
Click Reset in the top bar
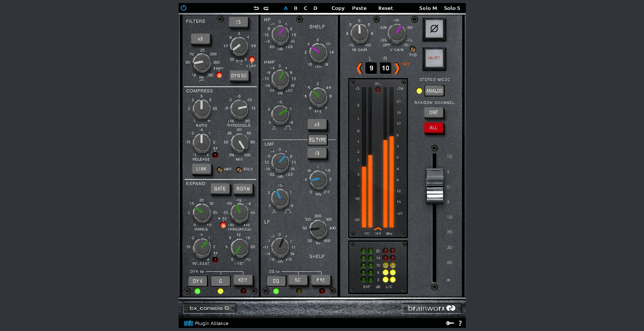(386, 8)
